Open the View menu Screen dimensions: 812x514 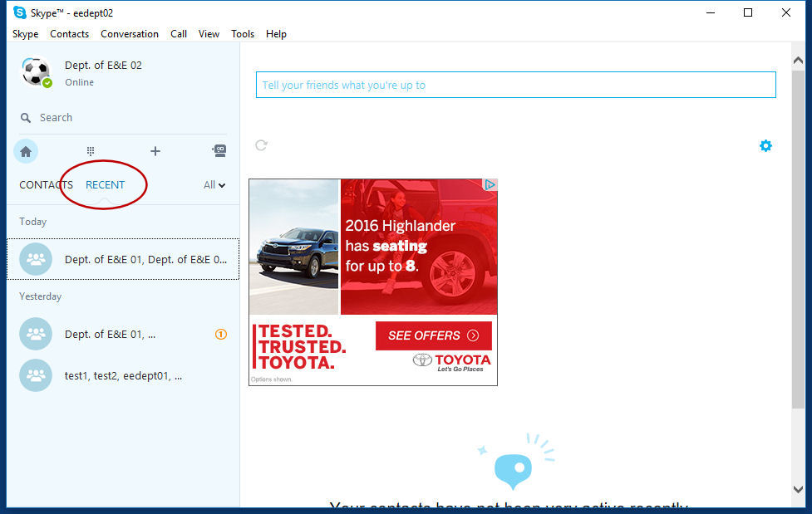pos(209,34)
